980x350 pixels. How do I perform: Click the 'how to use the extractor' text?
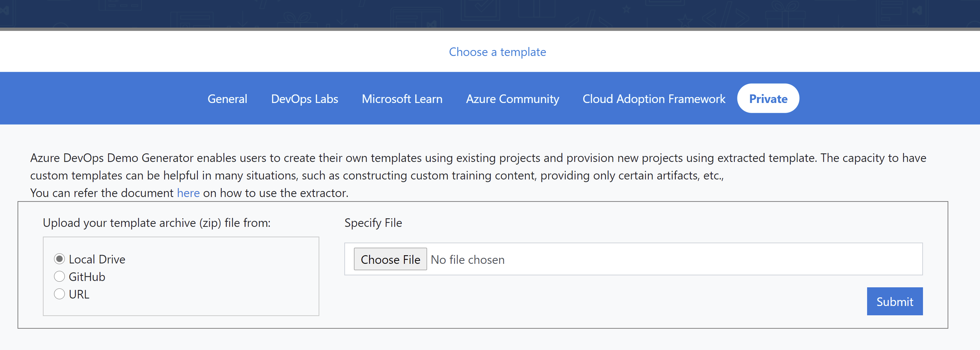point(284,193)
